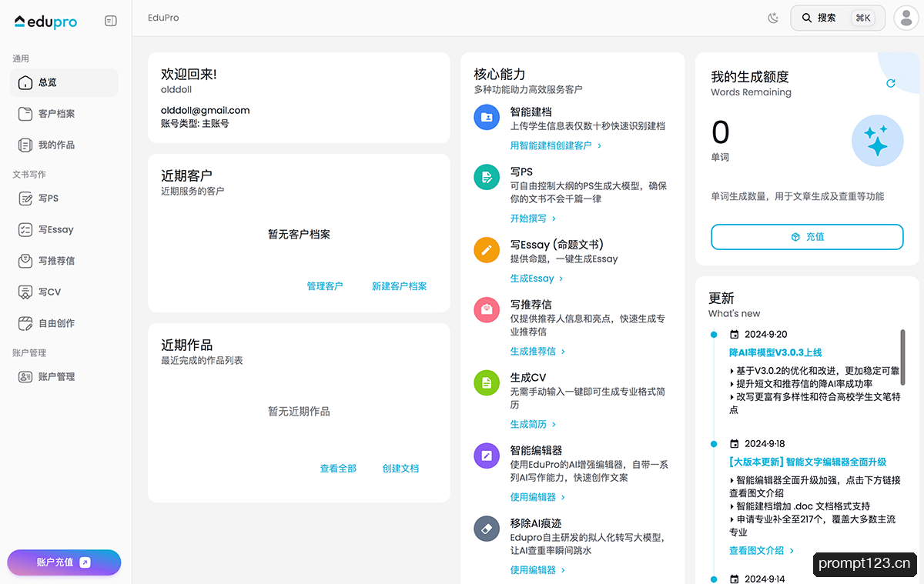This screenshot has height=584, width=924.
Task: Follow 使用编辑器 link under 智能编辑器
Action: (537, 497)
